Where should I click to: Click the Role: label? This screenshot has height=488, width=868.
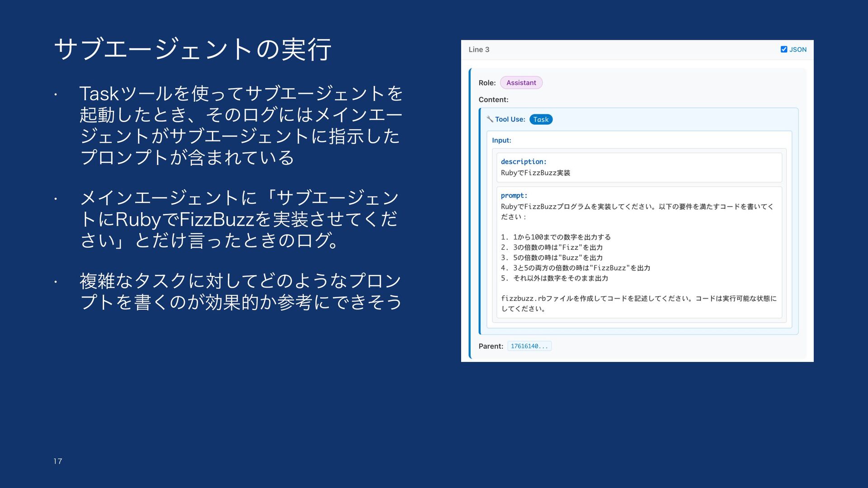tap(487, 83)
